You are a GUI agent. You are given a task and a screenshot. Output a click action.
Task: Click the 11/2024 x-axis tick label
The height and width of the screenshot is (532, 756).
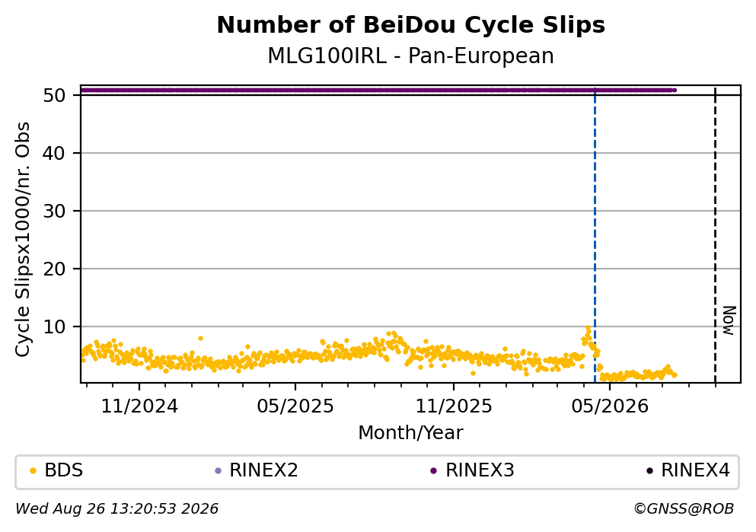[139, 406]
